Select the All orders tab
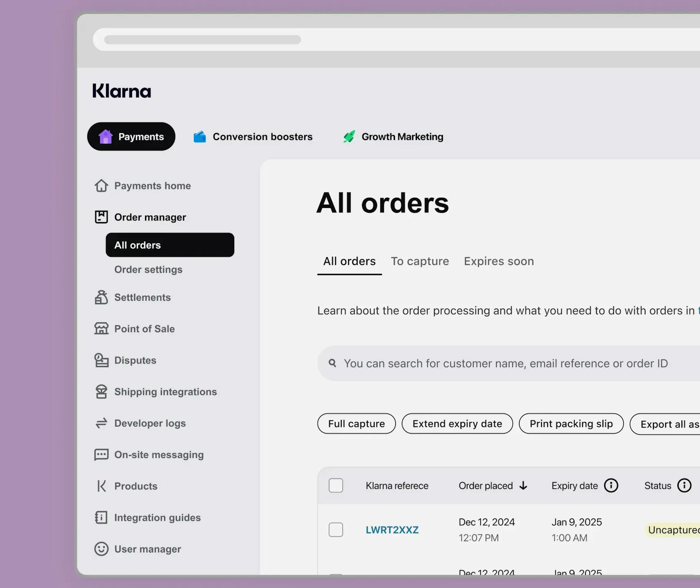700x588 pixels. click(349, 261)
